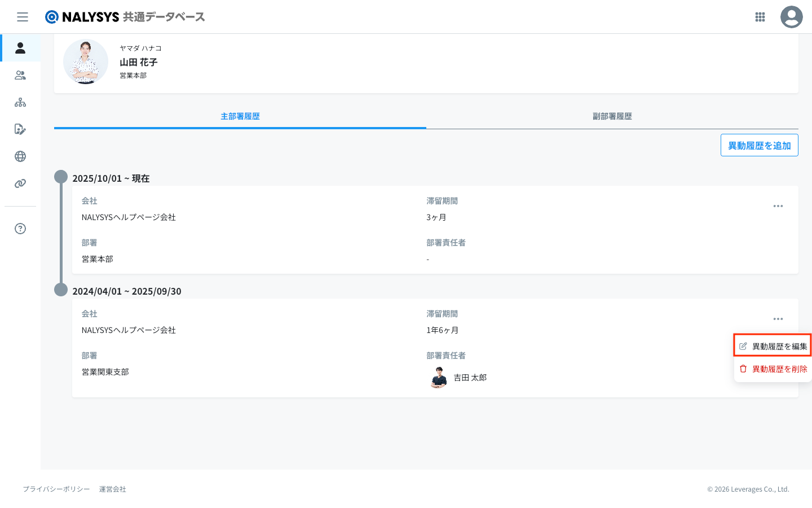Click the globe sidebar icon
The width and height of the screenshot is (812, 508).
[x=20, y=156]
